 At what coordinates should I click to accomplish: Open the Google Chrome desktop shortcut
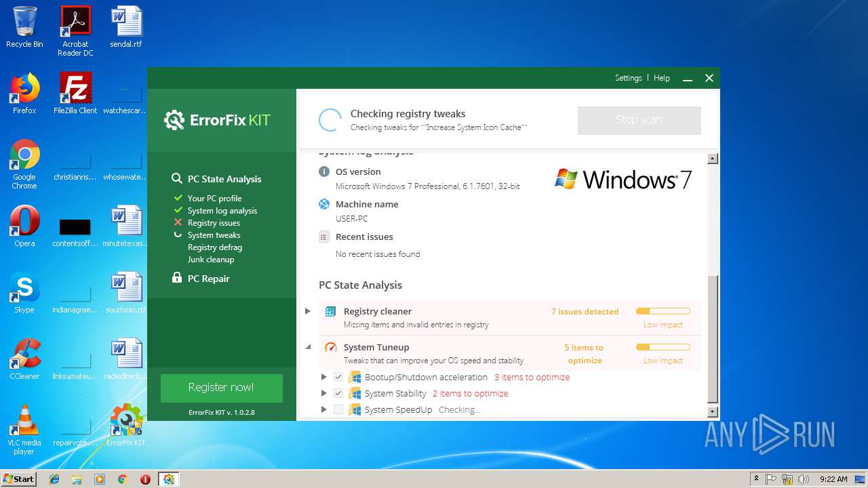click(24, 164)
